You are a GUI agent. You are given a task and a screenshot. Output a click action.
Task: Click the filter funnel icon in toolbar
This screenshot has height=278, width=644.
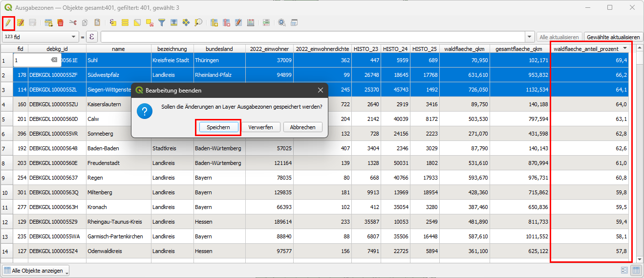[x=162, y=23]
